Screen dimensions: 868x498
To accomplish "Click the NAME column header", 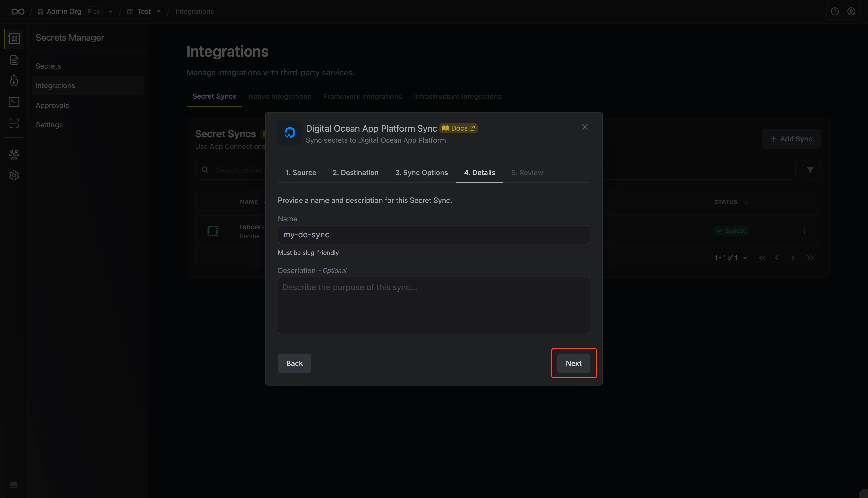I will [x=249, y=202].
